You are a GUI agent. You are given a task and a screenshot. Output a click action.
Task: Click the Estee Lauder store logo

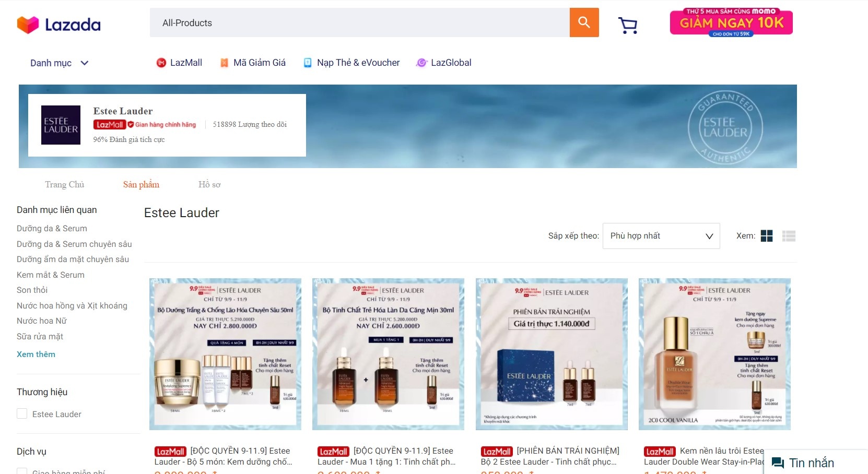point(61,125)
